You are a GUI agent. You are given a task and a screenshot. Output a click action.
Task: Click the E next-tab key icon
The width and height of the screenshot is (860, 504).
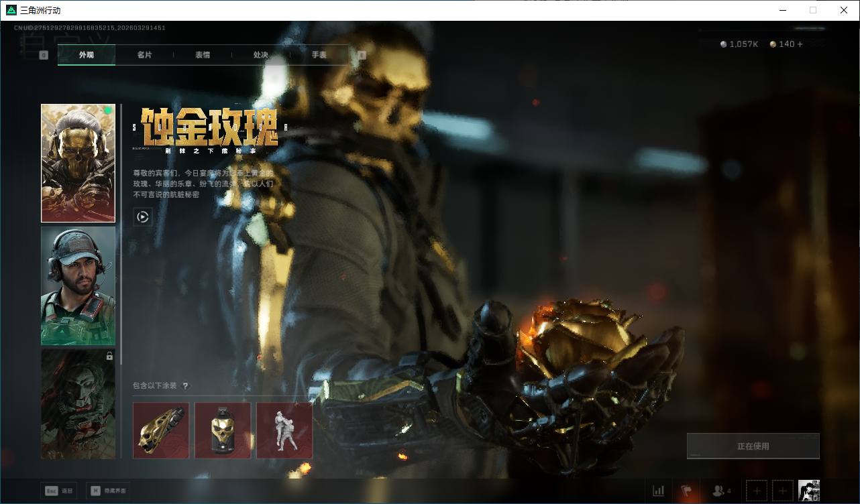[362, 55]
